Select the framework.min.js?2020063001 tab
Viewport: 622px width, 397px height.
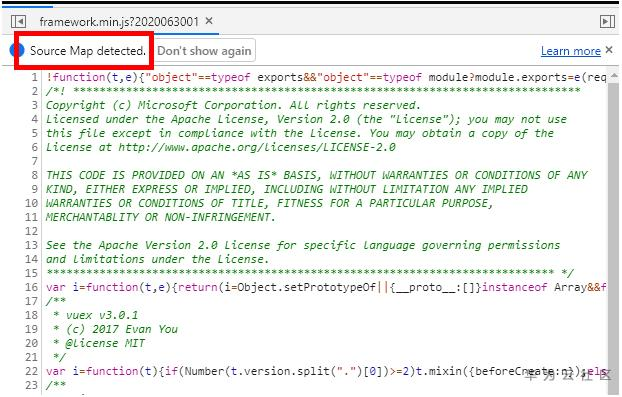click(x=119, y=21)
